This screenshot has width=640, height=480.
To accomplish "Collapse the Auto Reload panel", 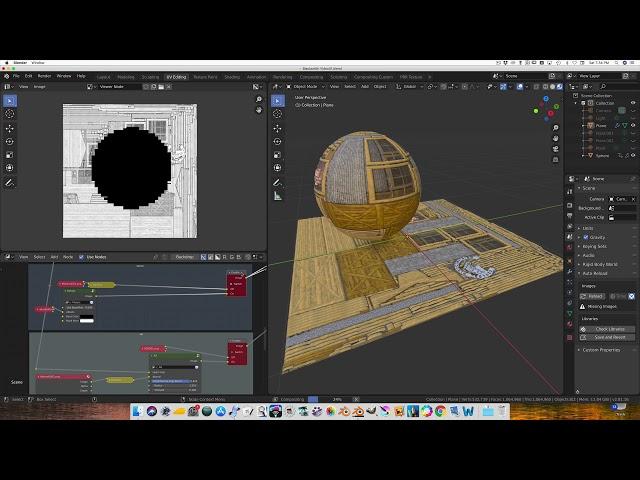I will coord(595,273).
